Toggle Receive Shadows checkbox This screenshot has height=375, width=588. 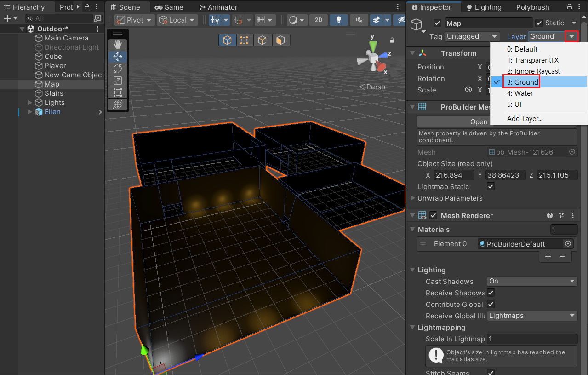point(491,293)
